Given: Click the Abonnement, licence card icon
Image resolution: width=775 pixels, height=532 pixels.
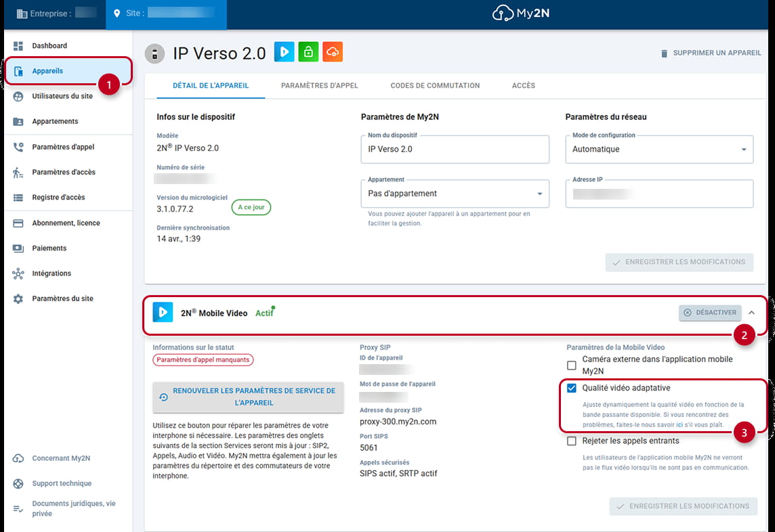Looking at the screenshot, I should coord(18,223).
